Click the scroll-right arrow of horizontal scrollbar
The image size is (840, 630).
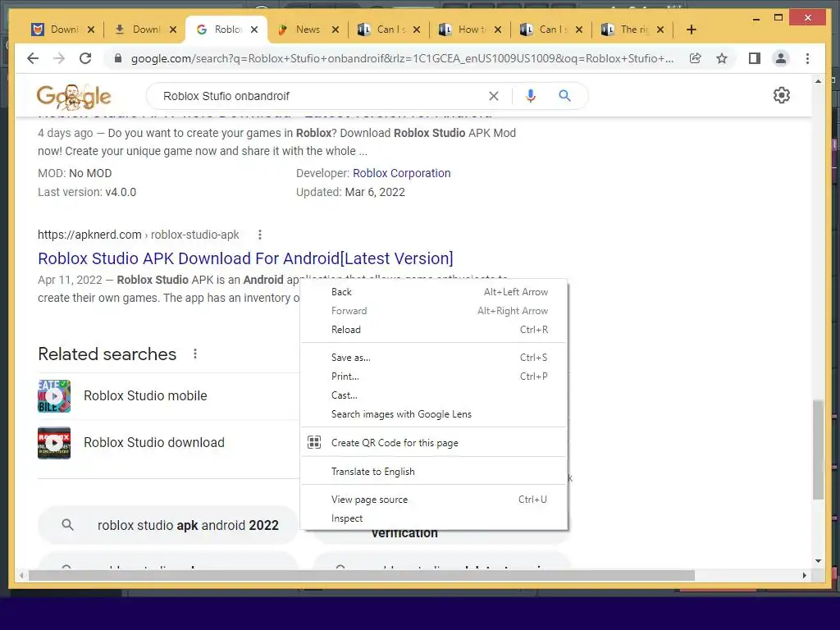click(x=805, y=575)
